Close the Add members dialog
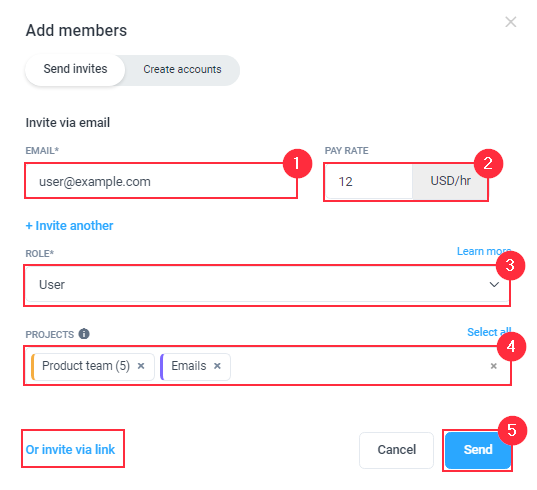 pos(510,22)
